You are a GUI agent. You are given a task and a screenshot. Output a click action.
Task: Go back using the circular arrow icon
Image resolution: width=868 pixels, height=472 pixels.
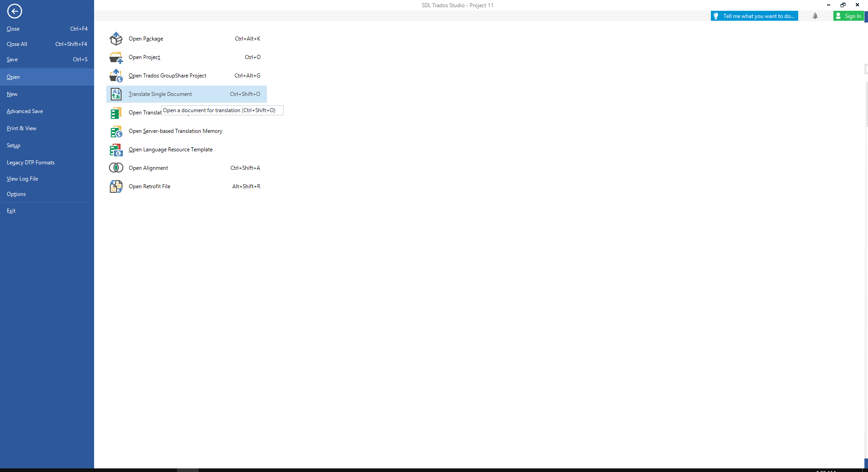point(14,11)
